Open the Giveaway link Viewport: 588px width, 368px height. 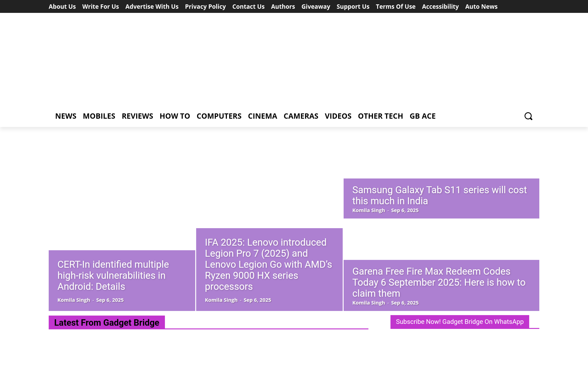click(316, 7)
